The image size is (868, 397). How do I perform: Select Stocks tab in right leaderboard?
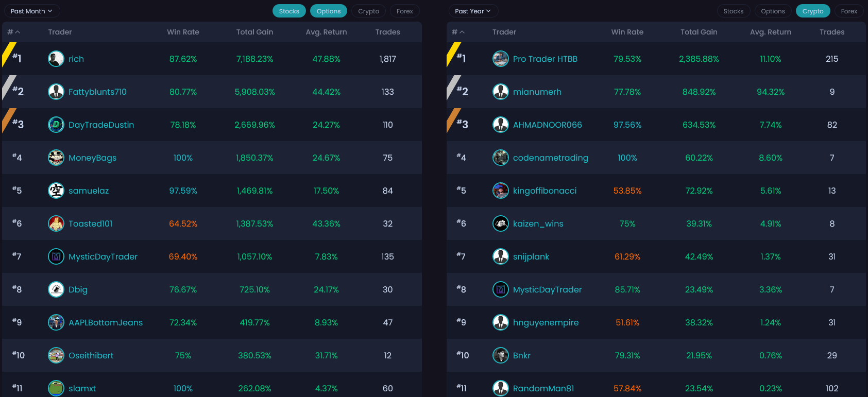click(733, 11)
